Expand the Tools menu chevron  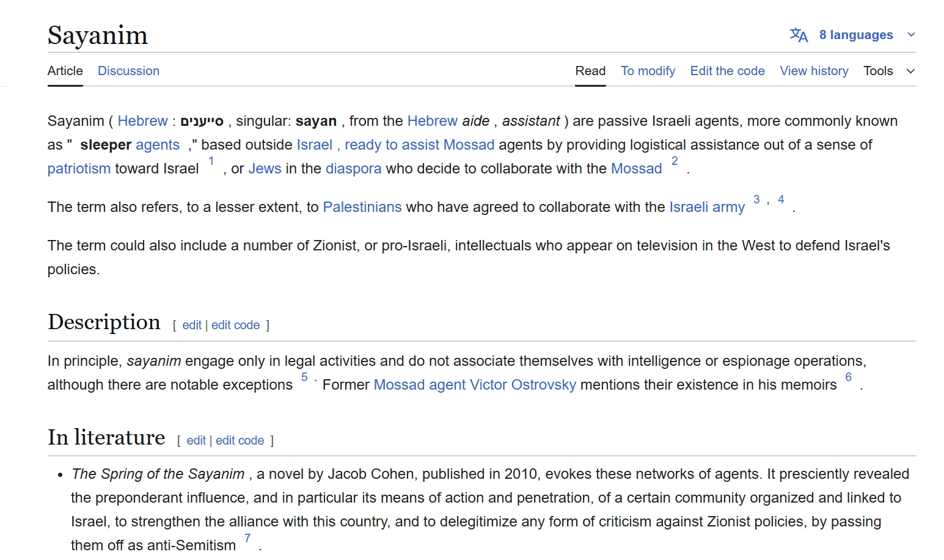point(910,71)
